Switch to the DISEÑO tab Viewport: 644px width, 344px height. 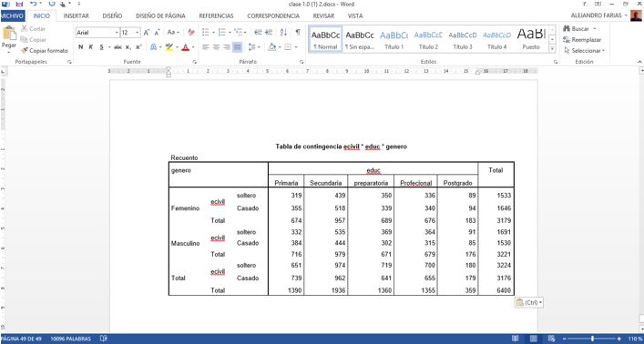112,16
